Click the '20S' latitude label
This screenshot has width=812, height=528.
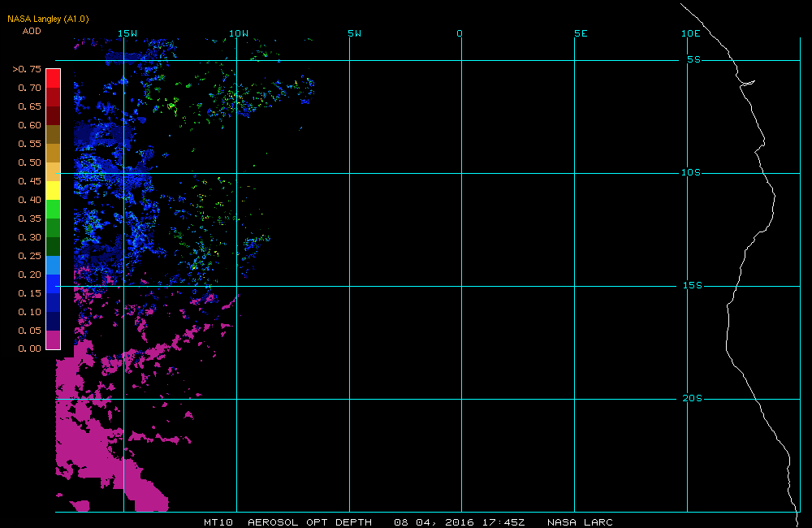693,399
